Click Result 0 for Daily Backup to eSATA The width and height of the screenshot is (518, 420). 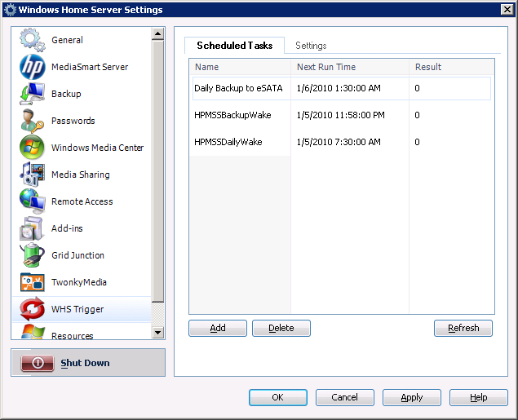pyautogui.click(x=417, y=88)
